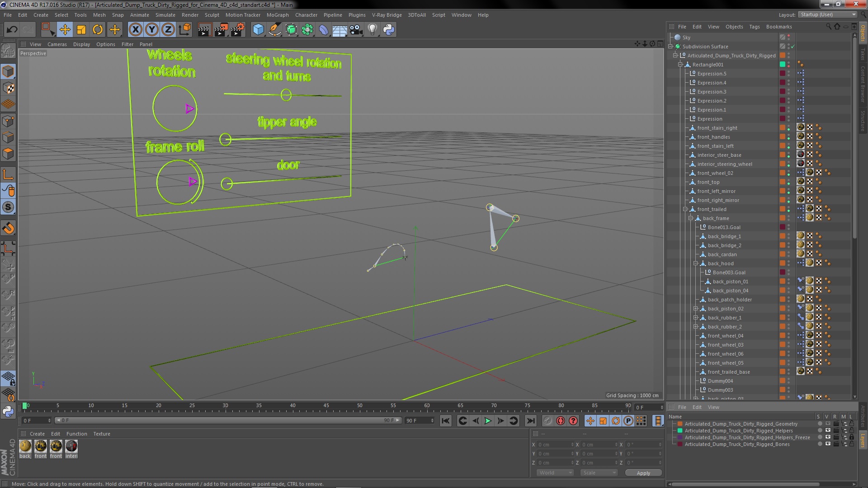Collapse the back_hood node
The width and height of the screenshot is (868, 488).
pyautogui.click(x=696, y=263)
